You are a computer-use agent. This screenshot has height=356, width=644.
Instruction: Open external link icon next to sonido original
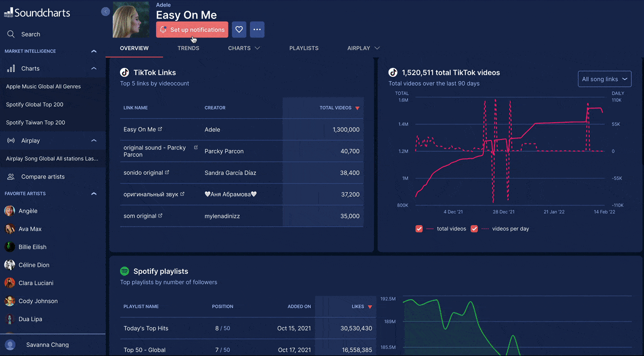point(167,172)
